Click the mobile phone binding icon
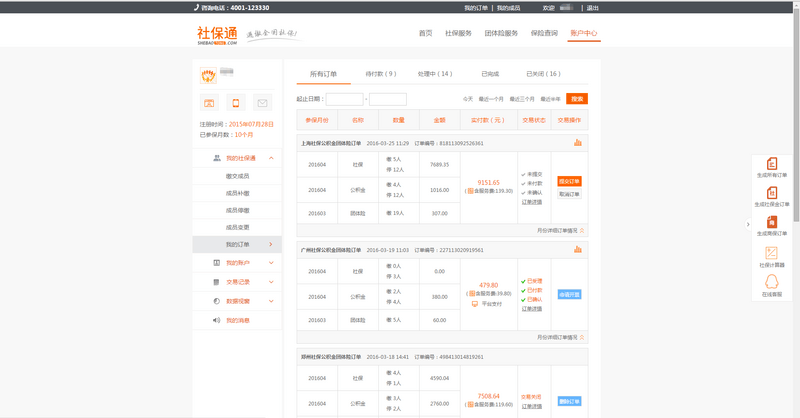This screenshot has width=800, height=418. coord(236,103)
